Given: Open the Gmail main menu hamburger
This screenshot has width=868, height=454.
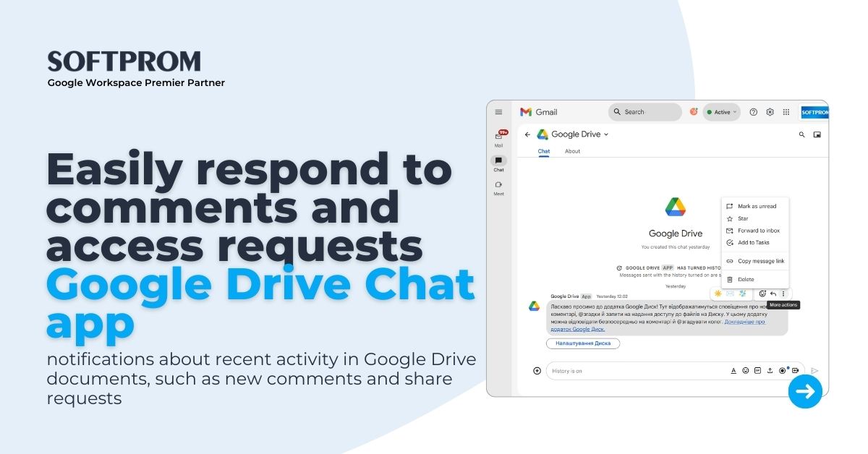Looking at the screenshot, I should (498, 112).
